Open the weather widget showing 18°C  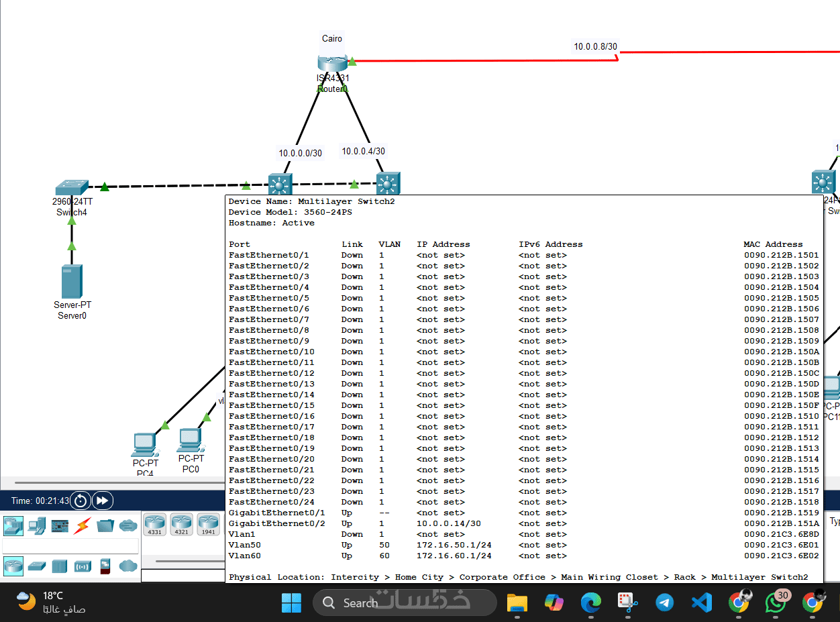pyautogui.click(x=52, y=602)
